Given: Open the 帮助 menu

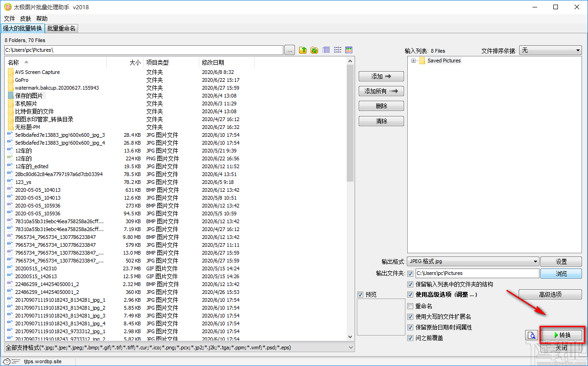Looking at the screenshot, I should [42, 18].
